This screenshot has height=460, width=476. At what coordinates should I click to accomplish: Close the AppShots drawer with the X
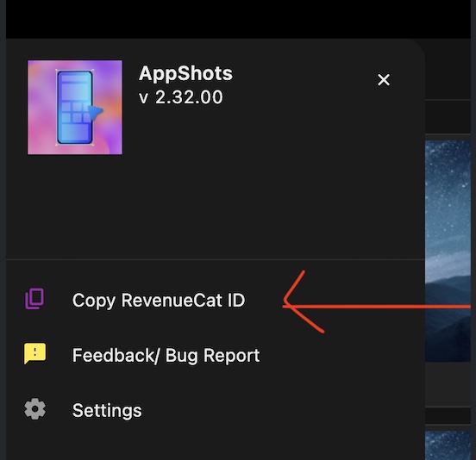(384, 80)
